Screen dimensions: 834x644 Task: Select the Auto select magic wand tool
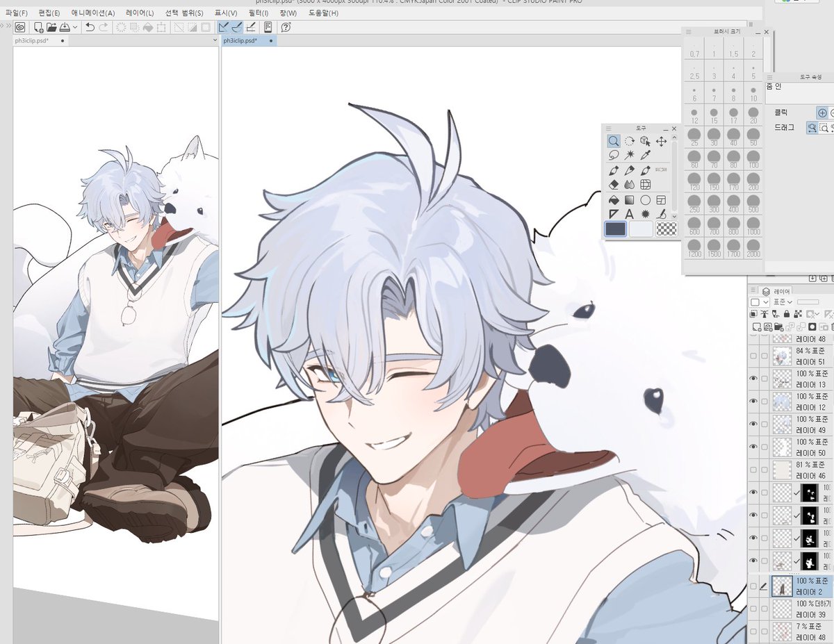point(630,155)
